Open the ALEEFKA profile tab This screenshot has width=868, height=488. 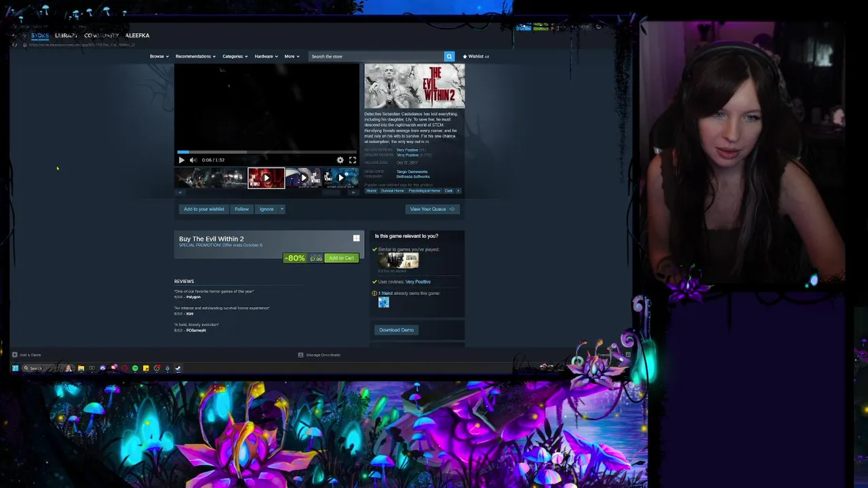pyautogui.click(x=137, y=35)
